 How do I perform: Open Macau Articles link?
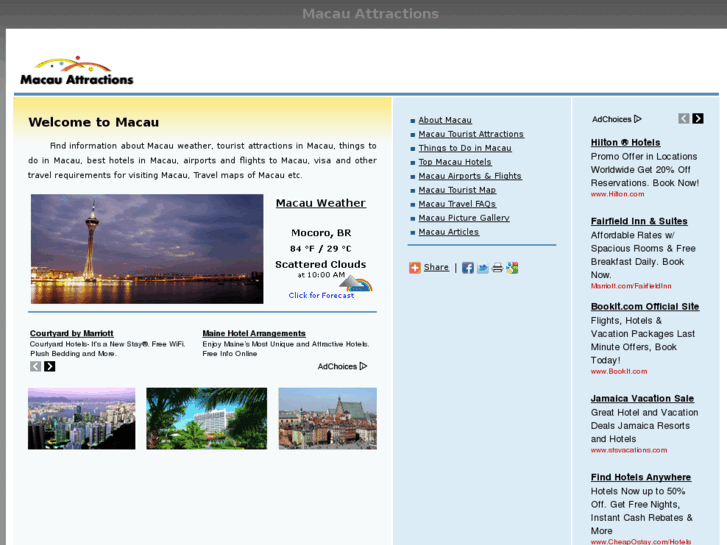click(x=449, y=231)
